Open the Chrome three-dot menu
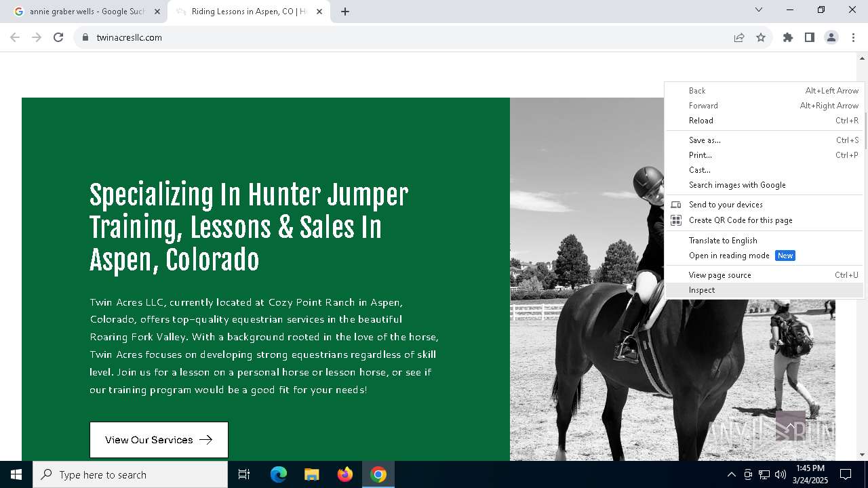This screenshot has height=488, width=868. pyautogui.click(x=853, y=37)
